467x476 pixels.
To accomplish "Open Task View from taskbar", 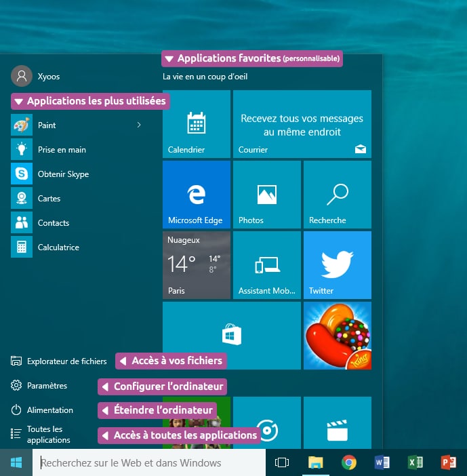I will pos(281,462).
